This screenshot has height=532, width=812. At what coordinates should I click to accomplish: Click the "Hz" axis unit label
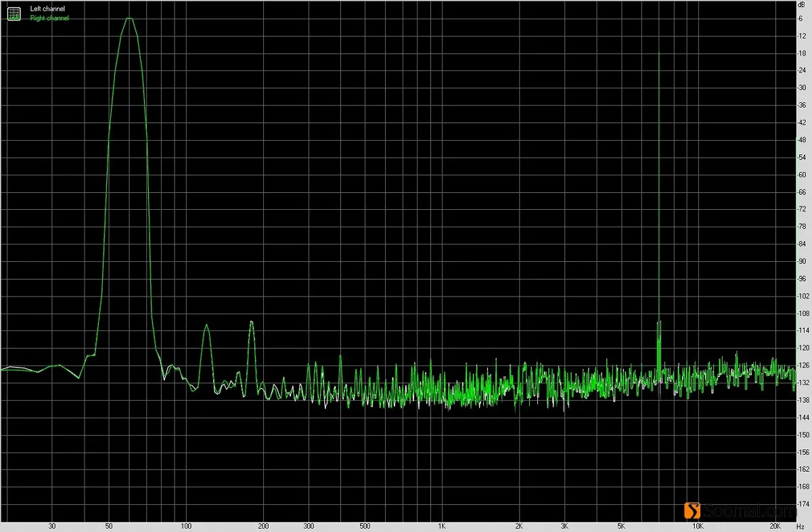click(x=802, y=526)
